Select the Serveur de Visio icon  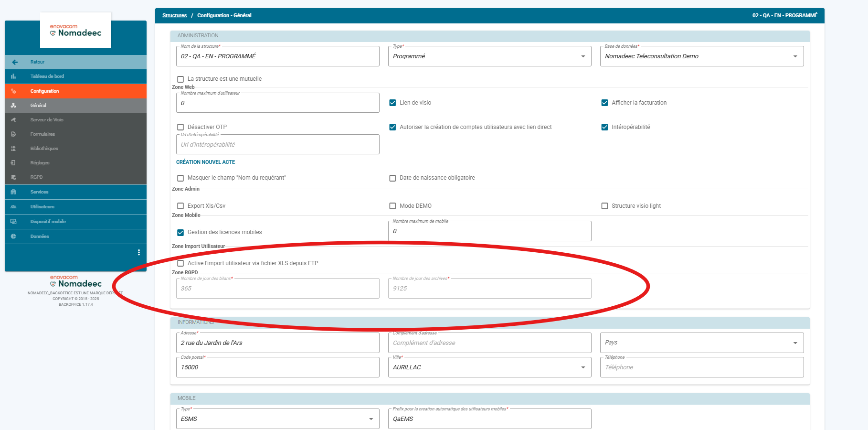pos(13,120)
